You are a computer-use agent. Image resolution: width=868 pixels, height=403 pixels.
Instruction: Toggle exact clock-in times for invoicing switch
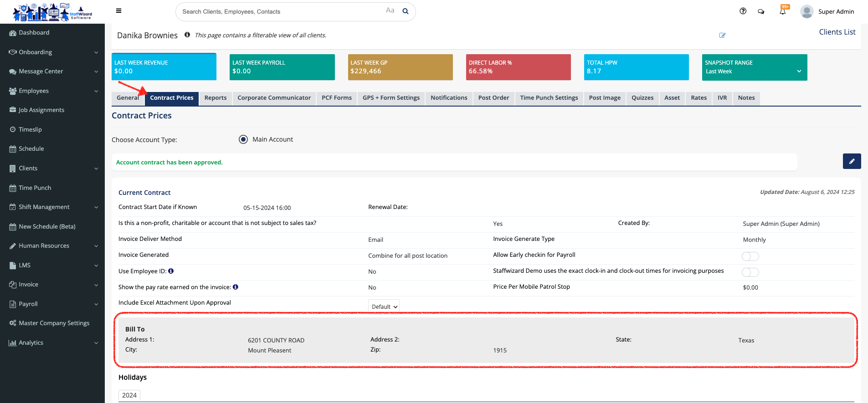pos(750,272)
